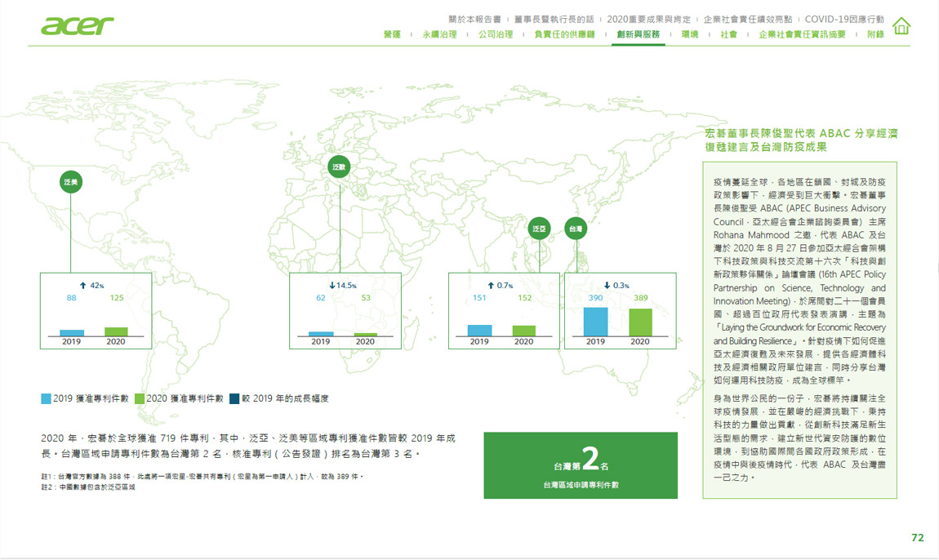Jump to the COVID-19因應行動 section

[843, 19]
